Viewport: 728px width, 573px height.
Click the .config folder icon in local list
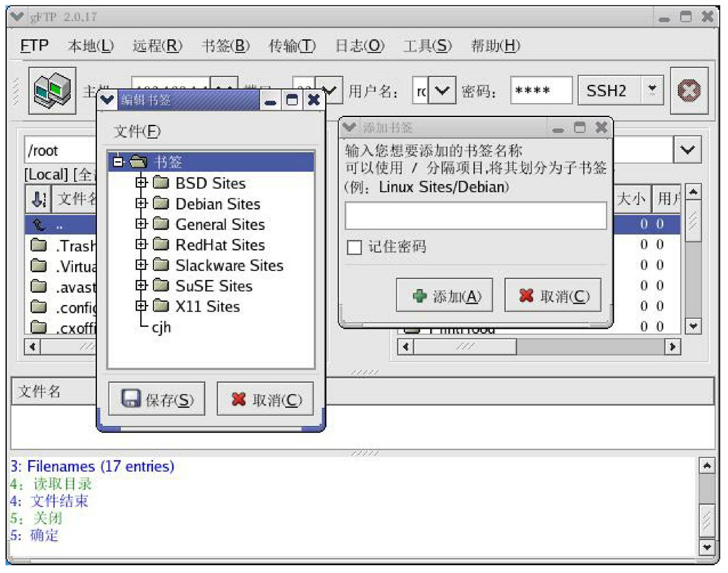[x=39, y=307]
